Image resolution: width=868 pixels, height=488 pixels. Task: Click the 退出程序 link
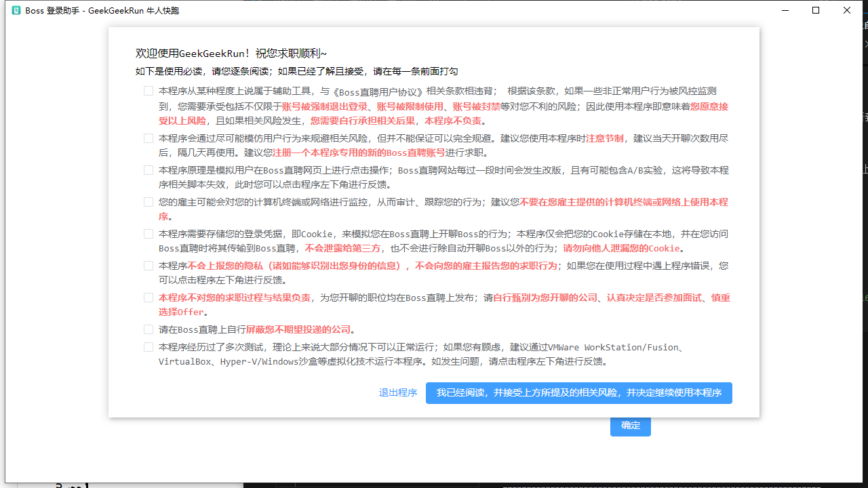398,393
